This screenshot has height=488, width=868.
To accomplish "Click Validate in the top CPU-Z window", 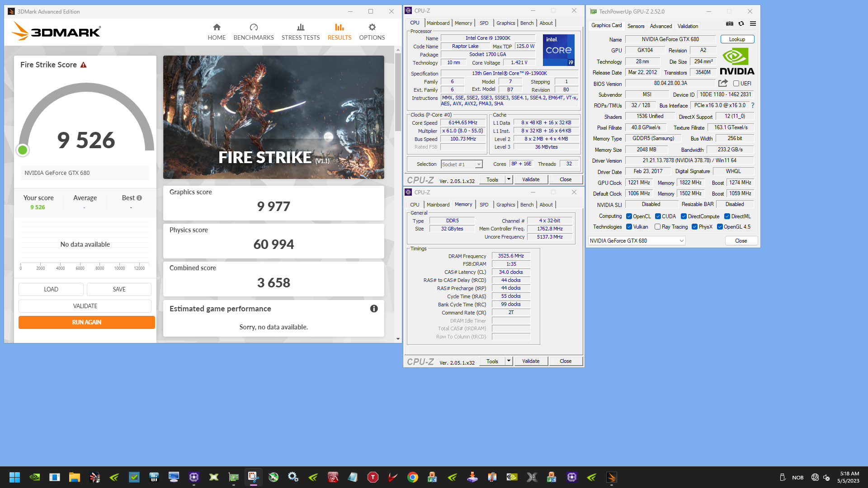I will [x=531, y=179].
